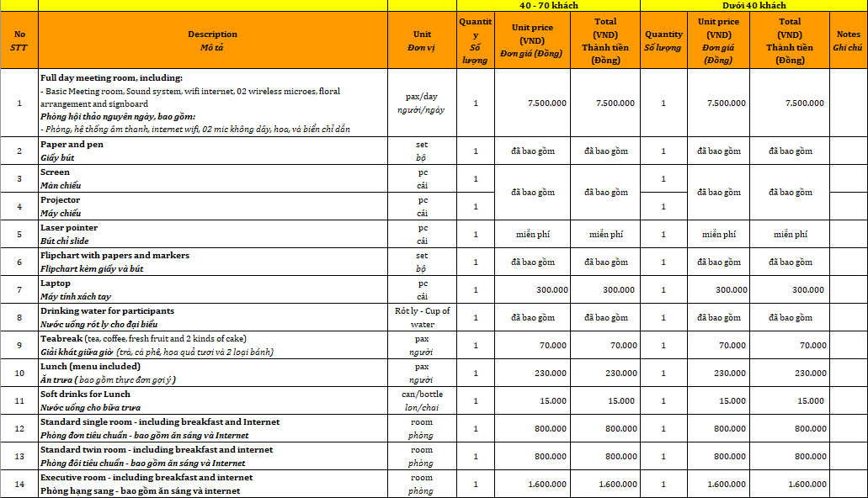The height and width of the screenshot is (498, 868).
Task: Click "Unit price (VND) Đơn giá (Đồng)" under 40-70
Action: (x=532, y=40)
